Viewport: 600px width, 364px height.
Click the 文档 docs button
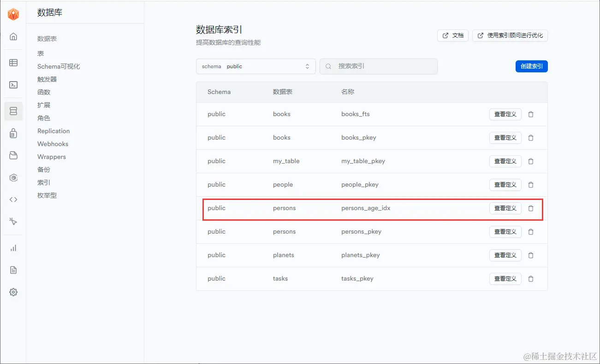(x=453, y=35)
